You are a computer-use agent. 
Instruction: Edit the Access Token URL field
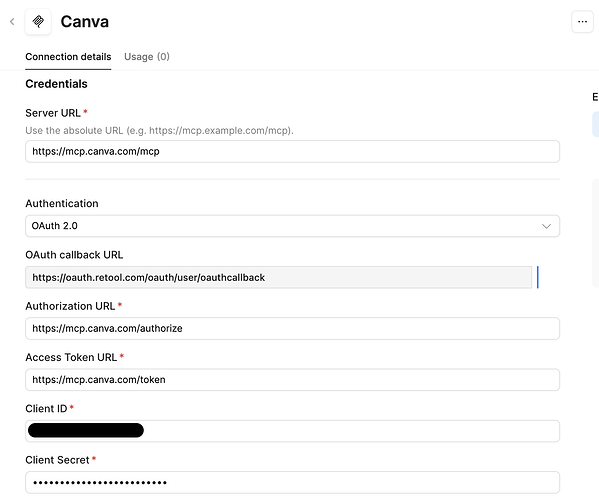(x=293, y=380)
